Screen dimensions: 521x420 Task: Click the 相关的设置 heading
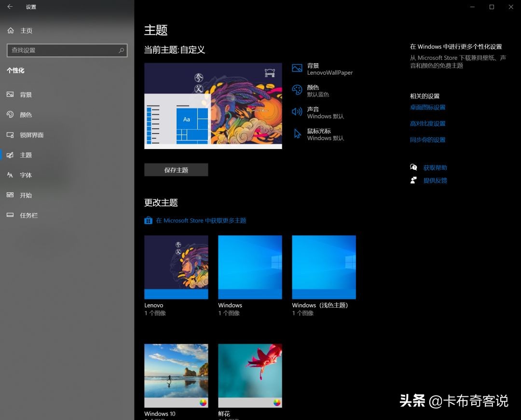coord(425,96)
